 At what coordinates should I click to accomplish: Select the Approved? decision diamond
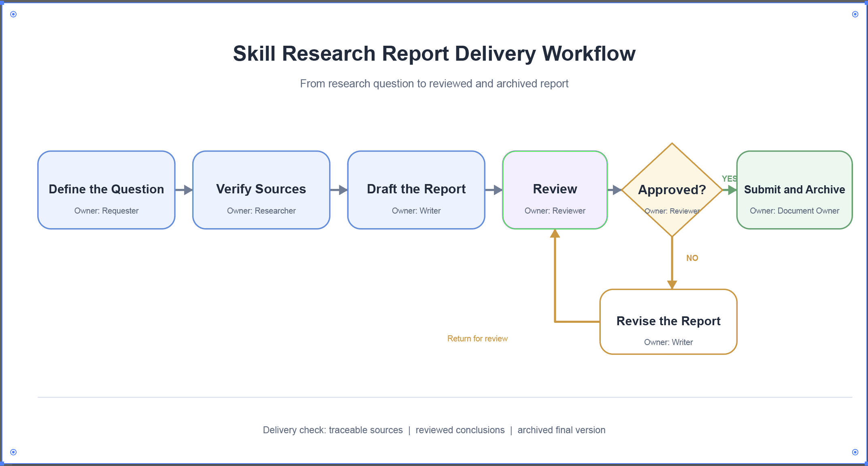pos(672,190)
